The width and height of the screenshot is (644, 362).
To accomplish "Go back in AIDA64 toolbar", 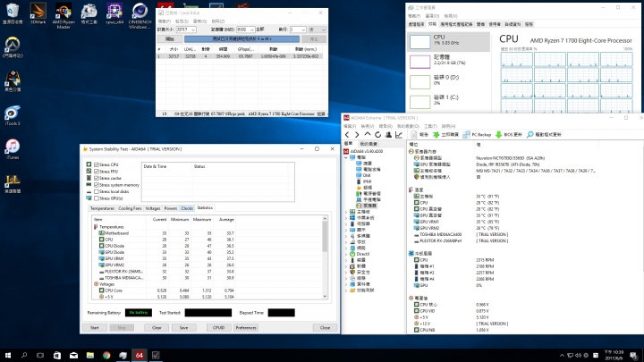I will coord(347,135).
